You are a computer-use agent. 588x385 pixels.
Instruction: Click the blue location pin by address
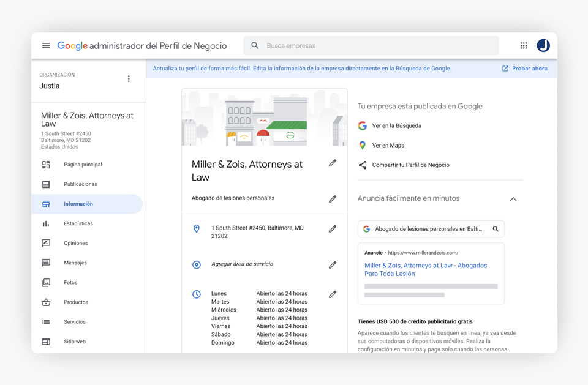pyautogui.click(x=197, y=229)
